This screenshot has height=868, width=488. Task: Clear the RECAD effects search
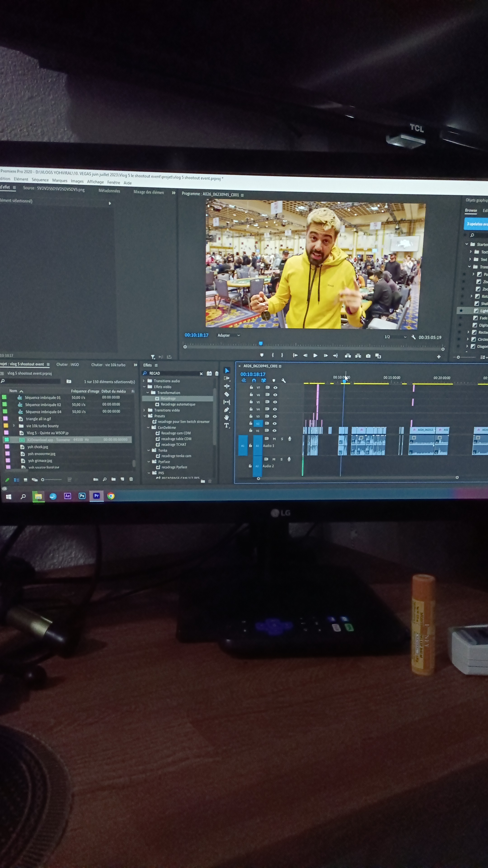click(201, 373)
